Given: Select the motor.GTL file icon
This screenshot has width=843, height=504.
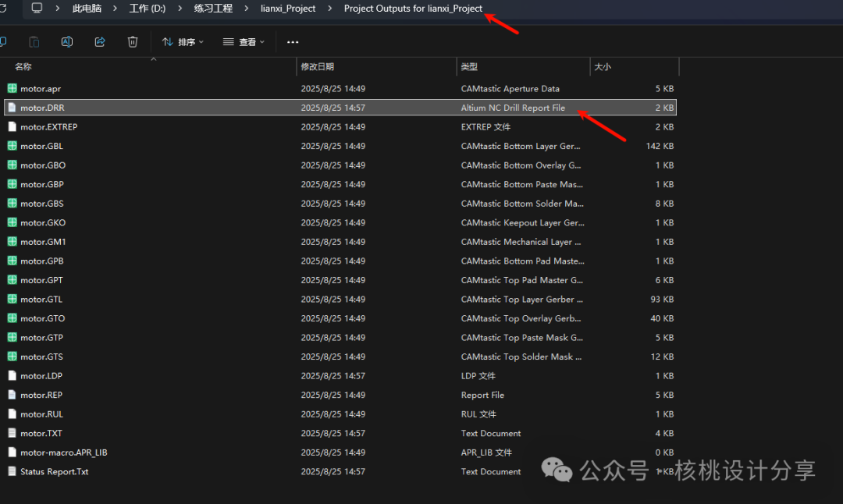Looking at the screenshot, I should click(x=12, y=300).
